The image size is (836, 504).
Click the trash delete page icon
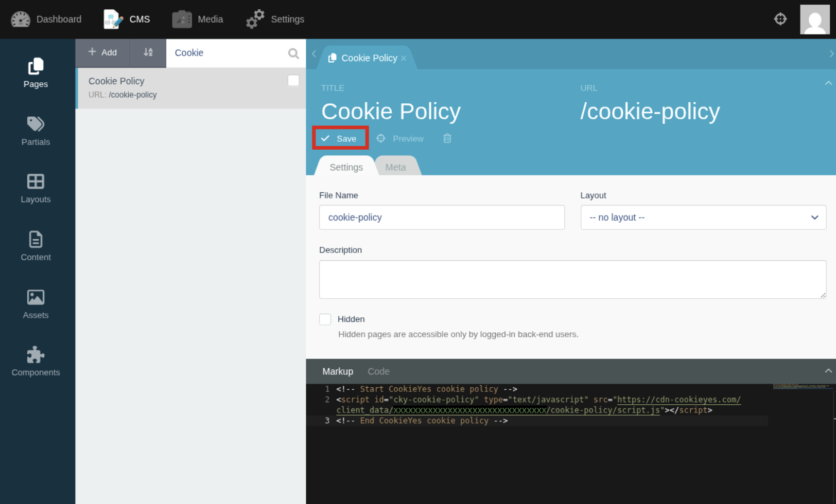pyautogui.click(x=447, y=138)
